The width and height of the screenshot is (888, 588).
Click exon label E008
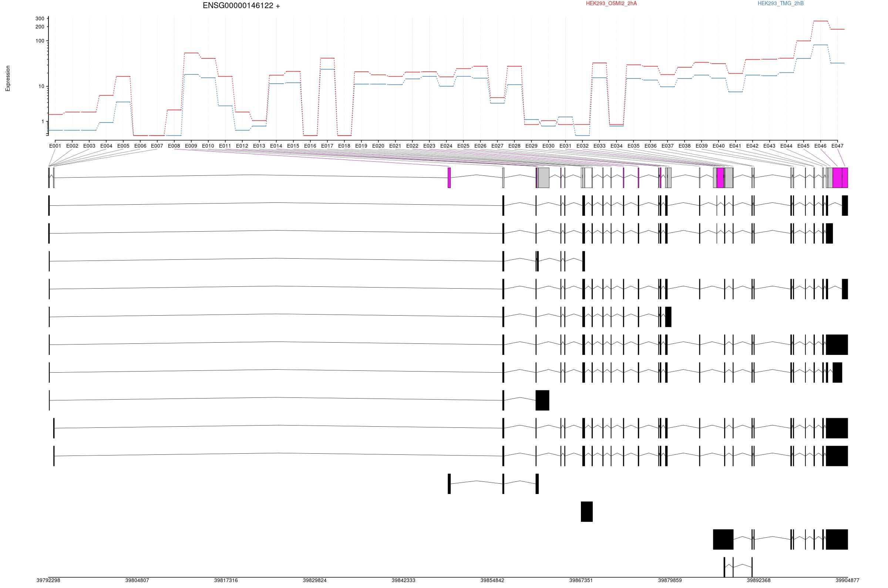pyautogui.click(x=174, y=146)
